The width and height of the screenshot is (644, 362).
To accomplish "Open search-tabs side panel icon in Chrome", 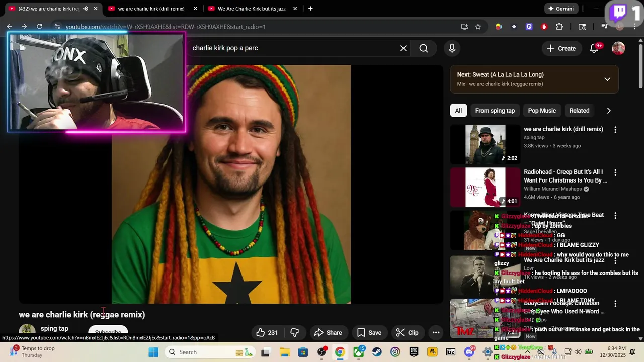I will pyautogui.click(x=582, y=27).
